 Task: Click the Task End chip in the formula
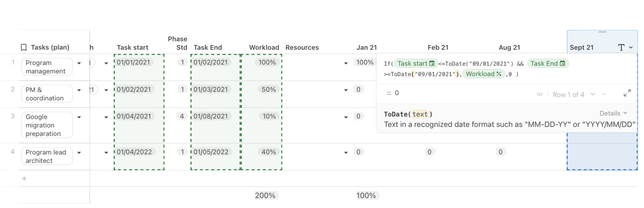(x=548, y=63)
